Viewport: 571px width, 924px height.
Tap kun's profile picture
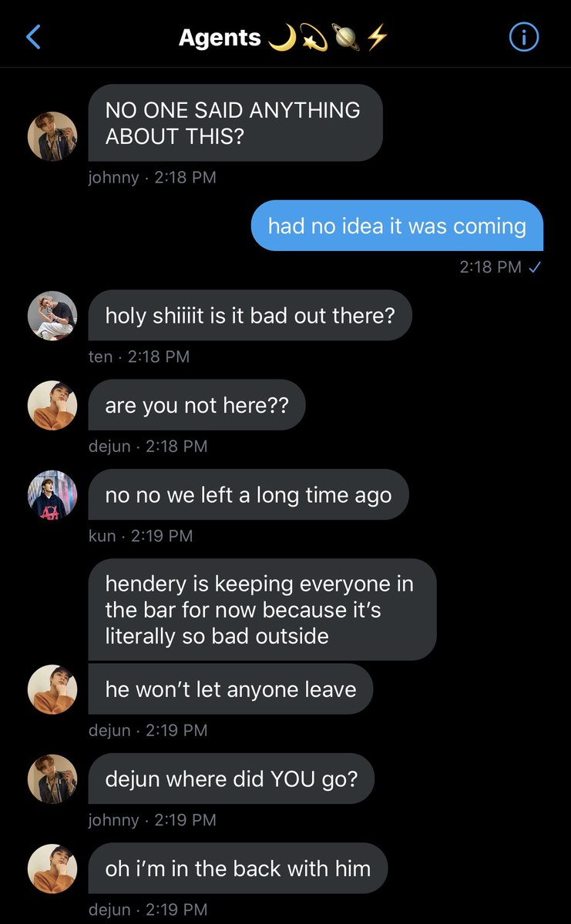[x=52, y=494]
